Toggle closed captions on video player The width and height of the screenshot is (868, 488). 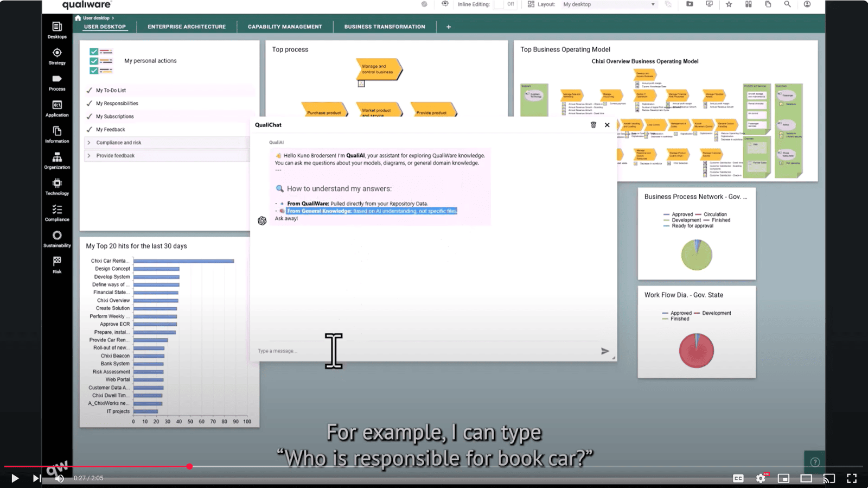(738, 478)
